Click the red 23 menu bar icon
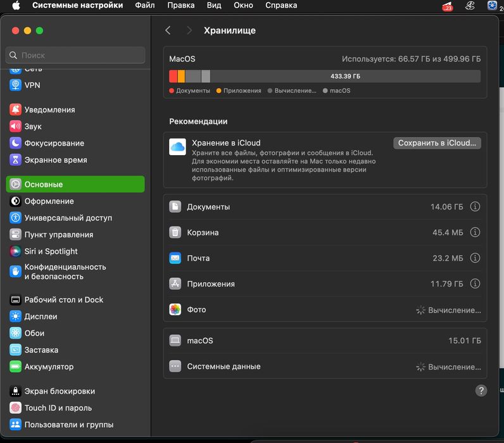The width and height of the screenshot is (504, 443). tap(448, 6)
